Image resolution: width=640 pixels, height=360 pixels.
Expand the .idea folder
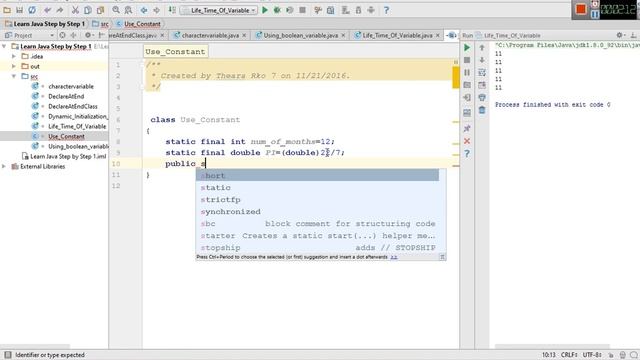(x=14, y=56)
